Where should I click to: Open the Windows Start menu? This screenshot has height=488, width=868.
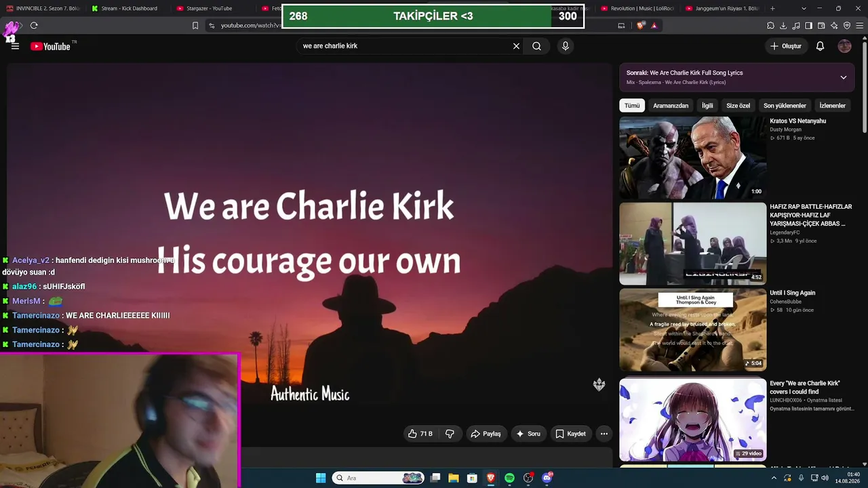tap(321, 478)
